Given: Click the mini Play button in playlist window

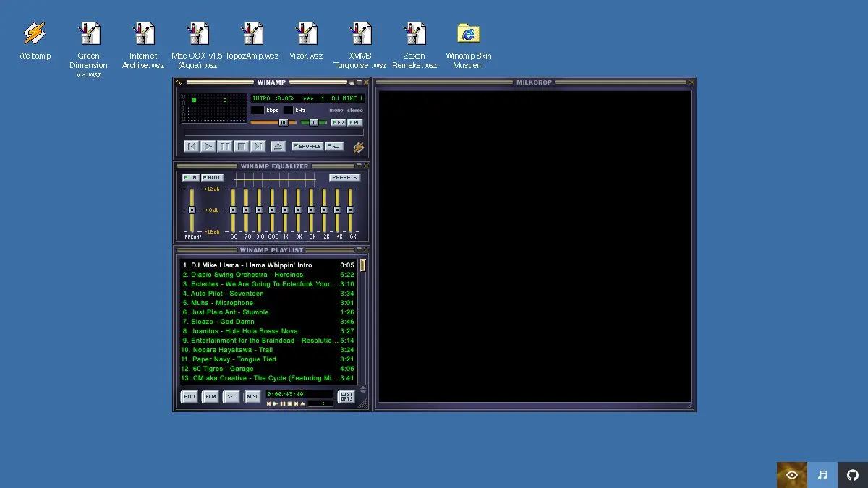Looking at the screenshot, I should [276, 403].
